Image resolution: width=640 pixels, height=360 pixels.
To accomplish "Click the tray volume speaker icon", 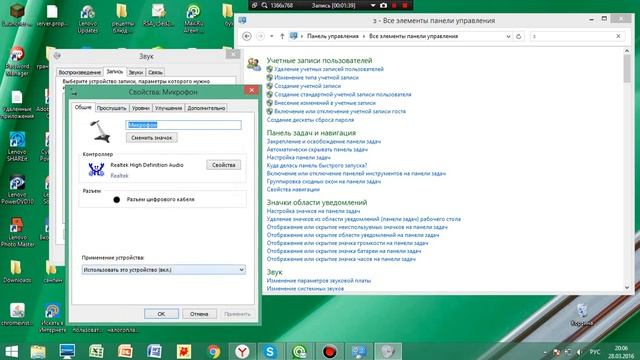I will [579, 352].
